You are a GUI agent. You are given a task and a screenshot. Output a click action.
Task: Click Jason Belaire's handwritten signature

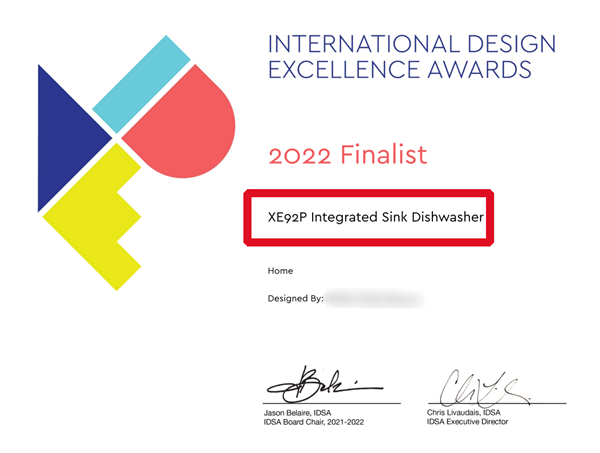tap(324, 386)
